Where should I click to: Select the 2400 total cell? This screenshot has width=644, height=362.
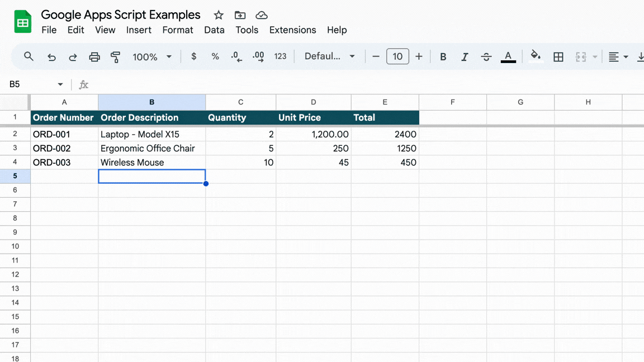tap(385, 134)
